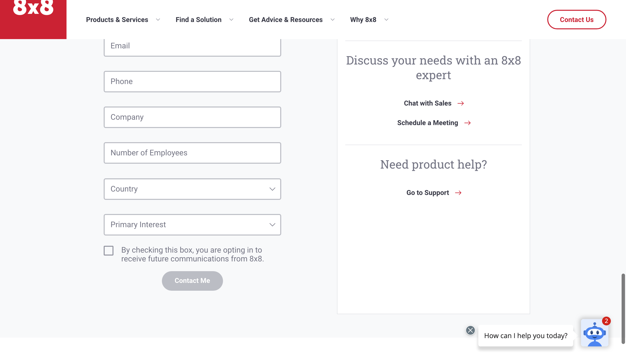626x364 pixels.
Task: Open the Country dropdown
Action: pyautogui.click(x=192, y=189)
